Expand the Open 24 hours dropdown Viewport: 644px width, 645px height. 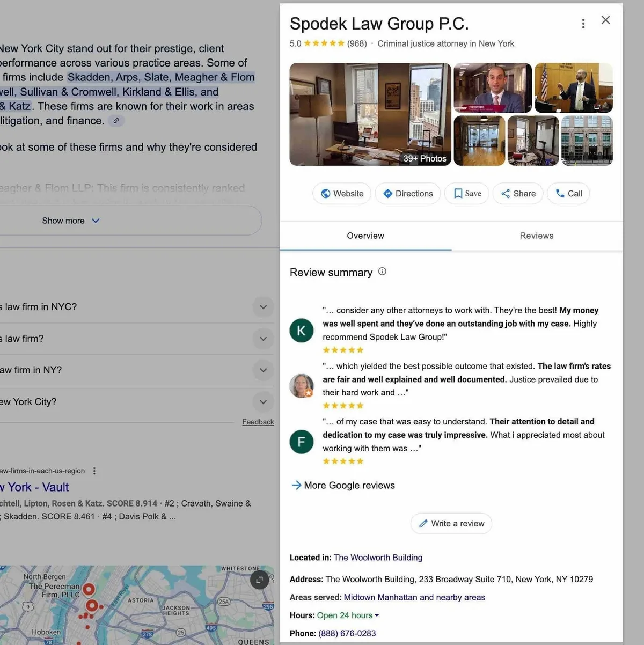(348, 615)
